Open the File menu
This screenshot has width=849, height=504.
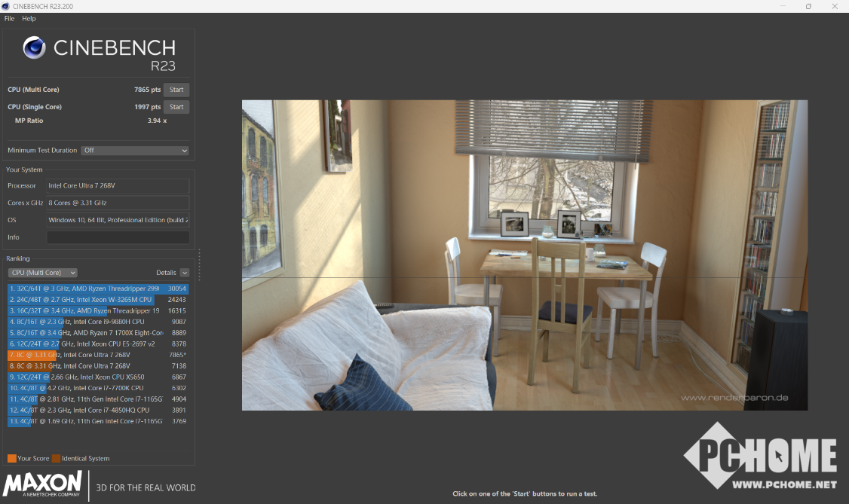click(9, 18)
